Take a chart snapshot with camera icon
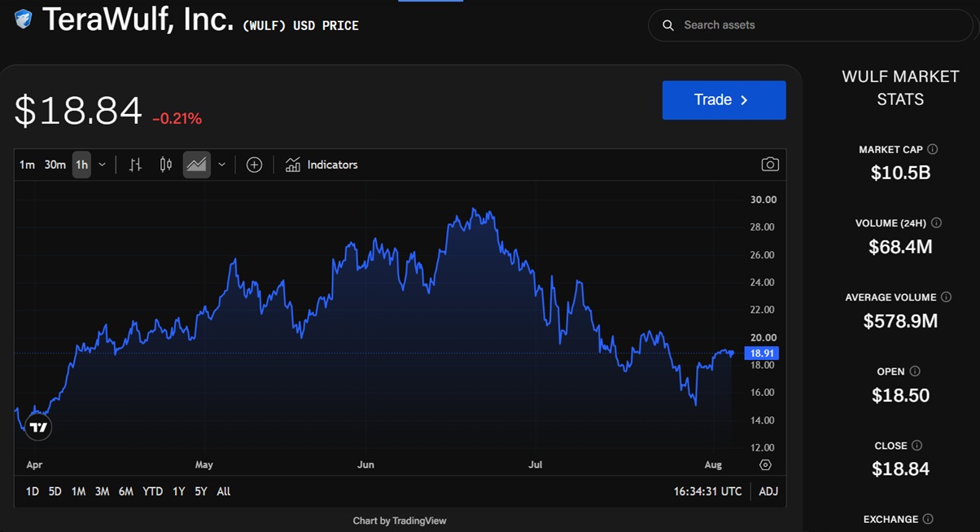This screenshot has height=532, width=980. [770, 165]
